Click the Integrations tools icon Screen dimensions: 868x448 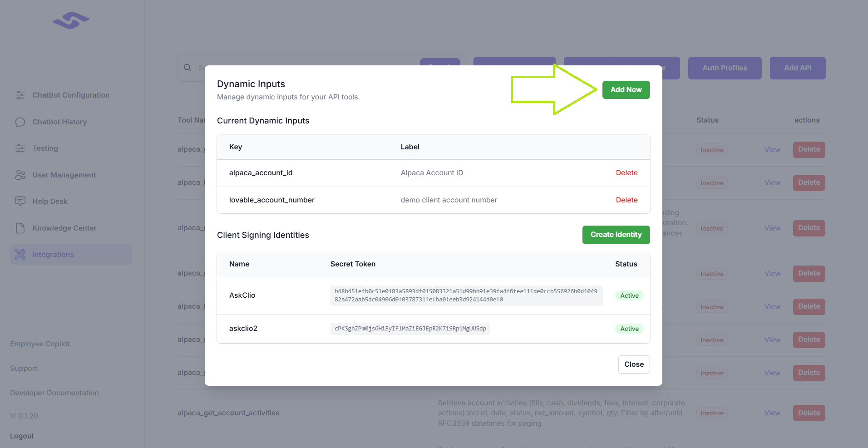[x=20, y=254]
